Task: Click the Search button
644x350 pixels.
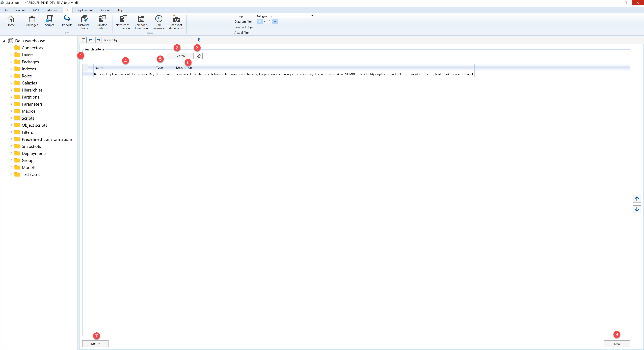Action: coord(180,56)
